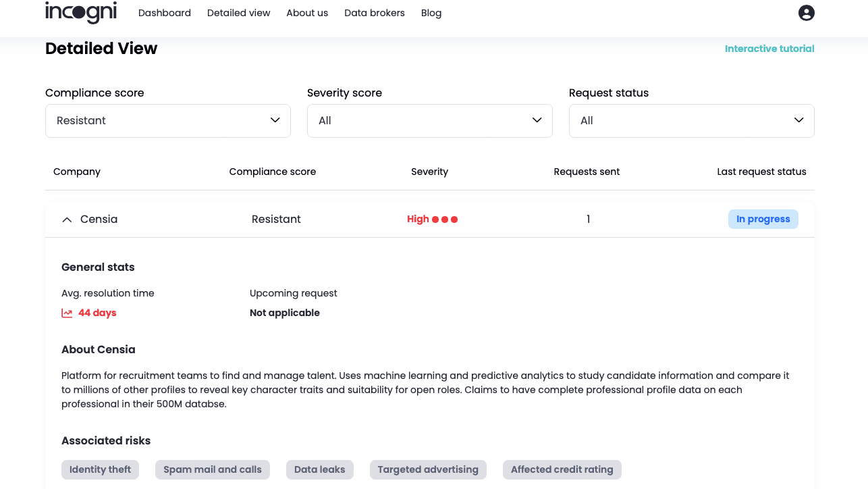Click the requests sent count 1

(x=589, y=220)
